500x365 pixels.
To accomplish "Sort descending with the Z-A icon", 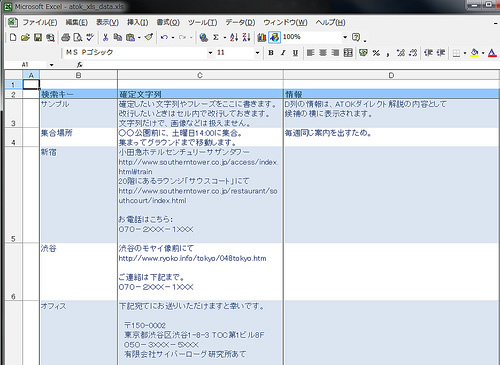I will 246,37.
